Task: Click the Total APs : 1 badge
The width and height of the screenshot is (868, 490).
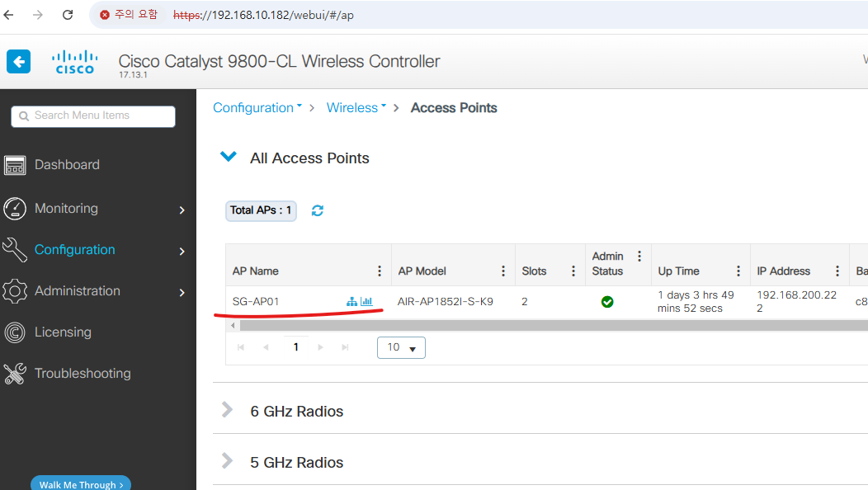Action: (261, 210)
